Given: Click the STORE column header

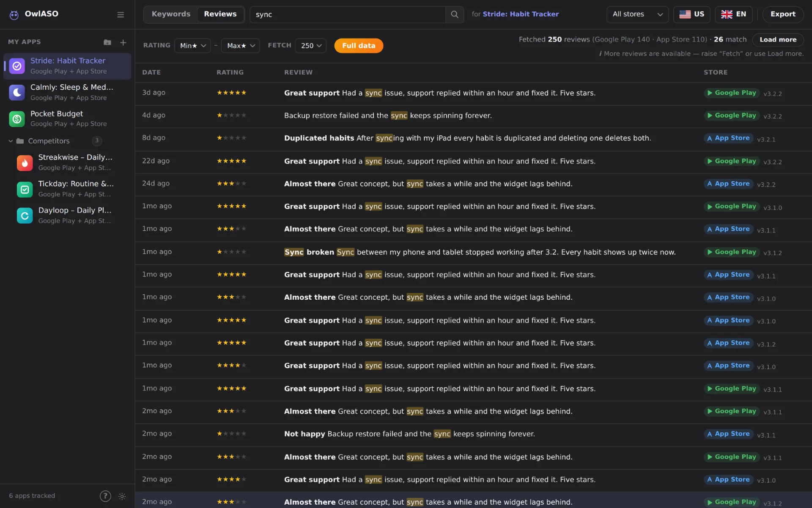Looking at the screenshot, I should pos(716,72).
